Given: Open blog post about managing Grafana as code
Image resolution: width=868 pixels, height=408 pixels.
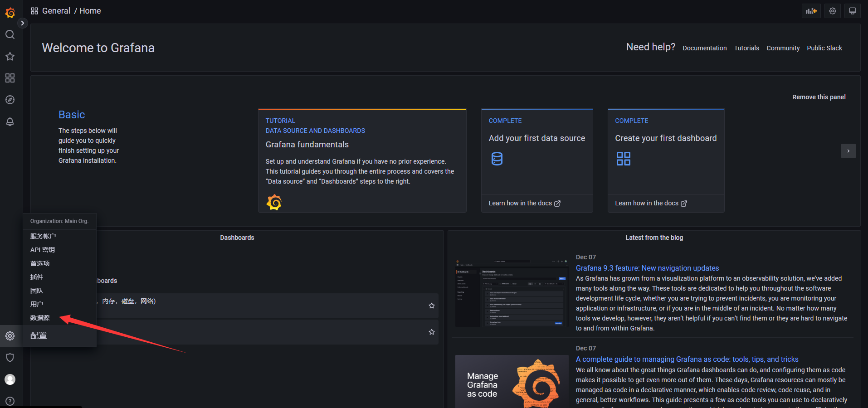Looking at the screenshot, I should coord(687,359).
